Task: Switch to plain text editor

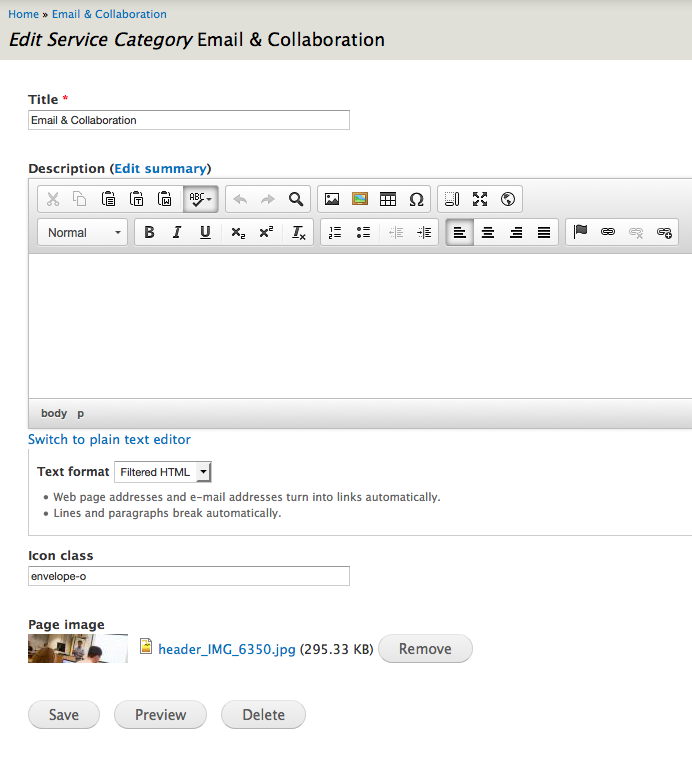Action: [109, 439]
